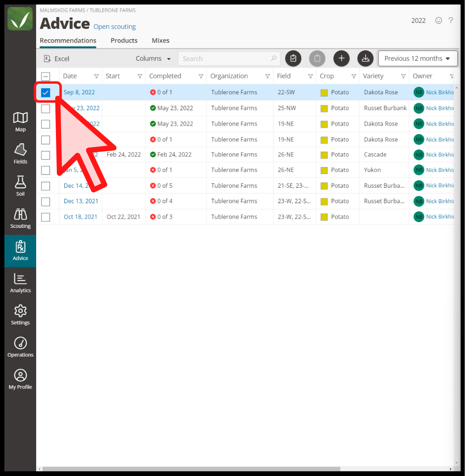
Task: Click the greyed clipboard paste button
Action: (317, 58)
